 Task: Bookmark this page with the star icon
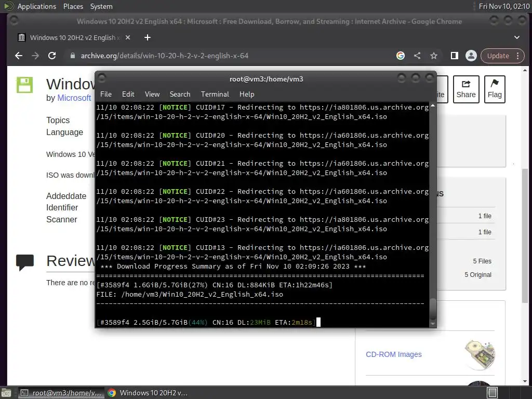[x=434, y=56]
